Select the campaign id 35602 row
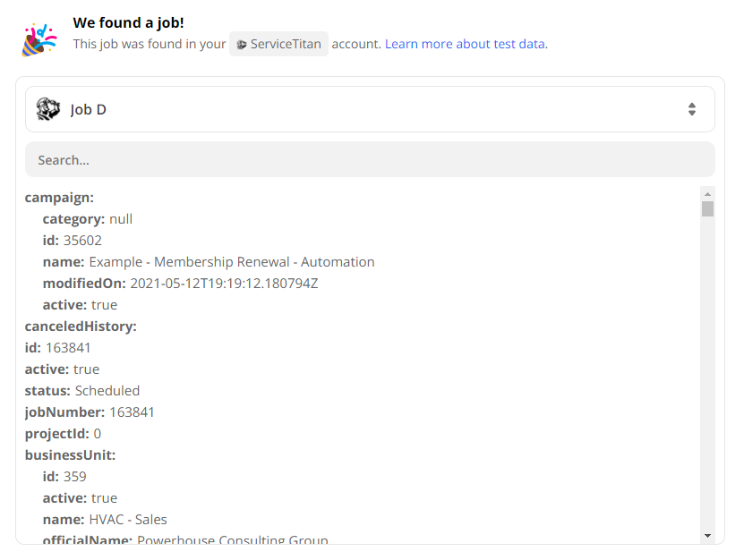This screenshot has width=744, height=560. pyautogui.click(x=73, y=241)
